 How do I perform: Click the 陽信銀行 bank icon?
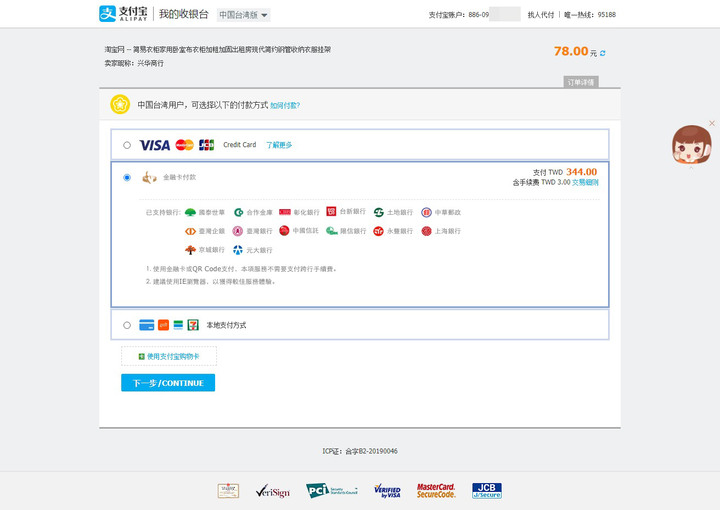(332, 231)
